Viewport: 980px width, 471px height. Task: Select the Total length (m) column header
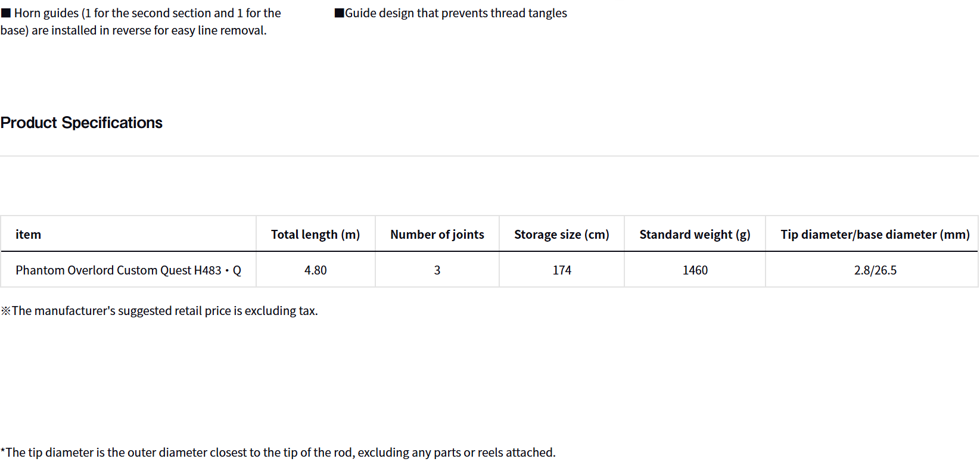[315, 235]
